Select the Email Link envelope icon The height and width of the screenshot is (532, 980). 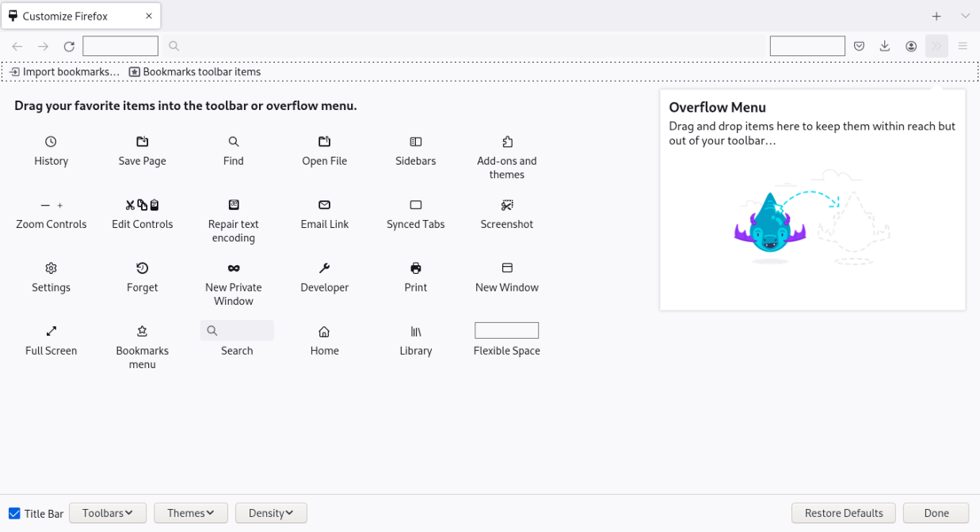click(x=325, y=205)
